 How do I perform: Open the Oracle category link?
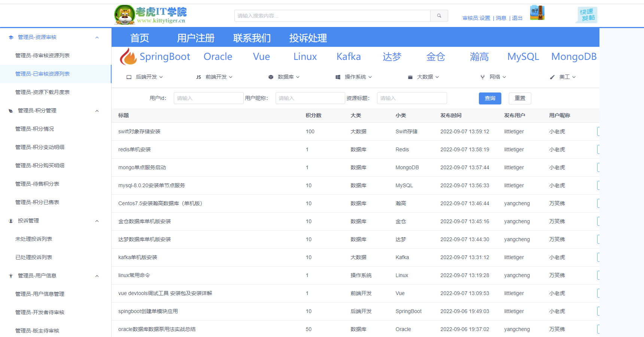tap(218, 57)
